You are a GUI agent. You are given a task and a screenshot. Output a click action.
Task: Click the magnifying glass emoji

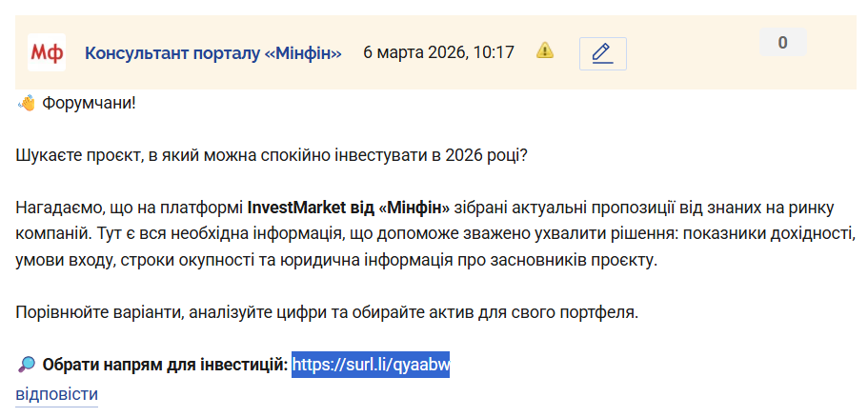[27, 364]
